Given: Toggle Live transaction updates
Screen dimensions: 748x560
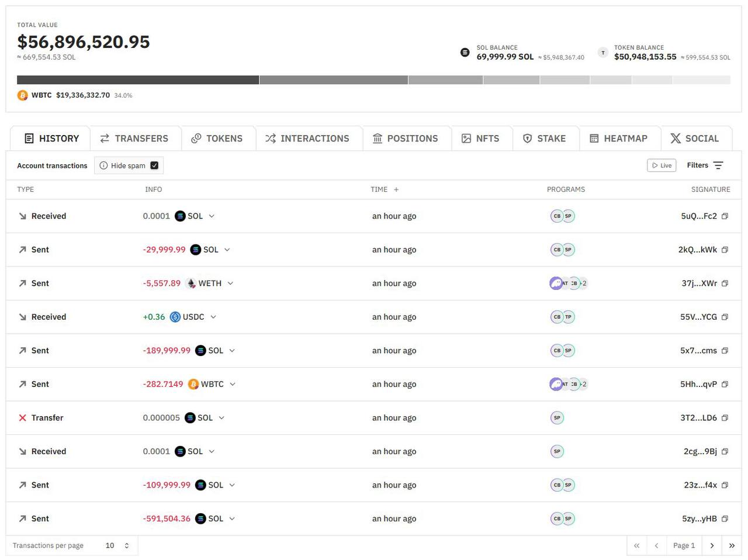Looking at the screenshot, I should [x=662, y=165].
